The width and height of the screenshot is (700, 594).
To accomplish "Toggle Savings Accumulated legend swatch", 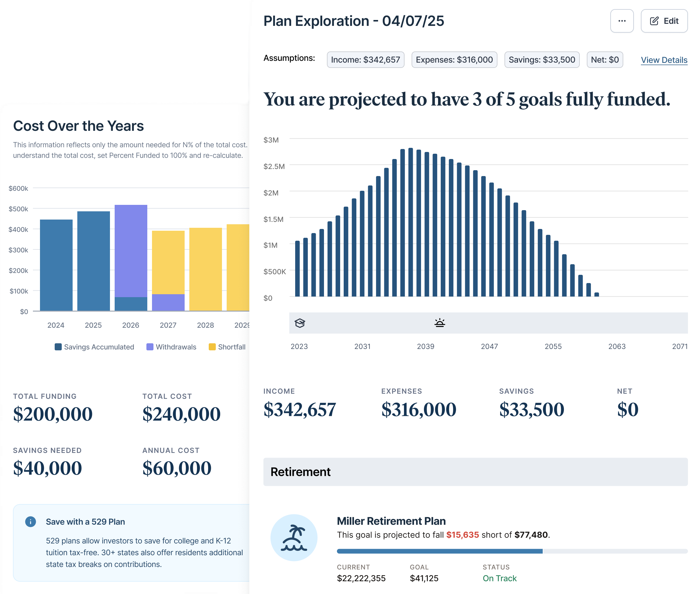I will pos(58,347).
